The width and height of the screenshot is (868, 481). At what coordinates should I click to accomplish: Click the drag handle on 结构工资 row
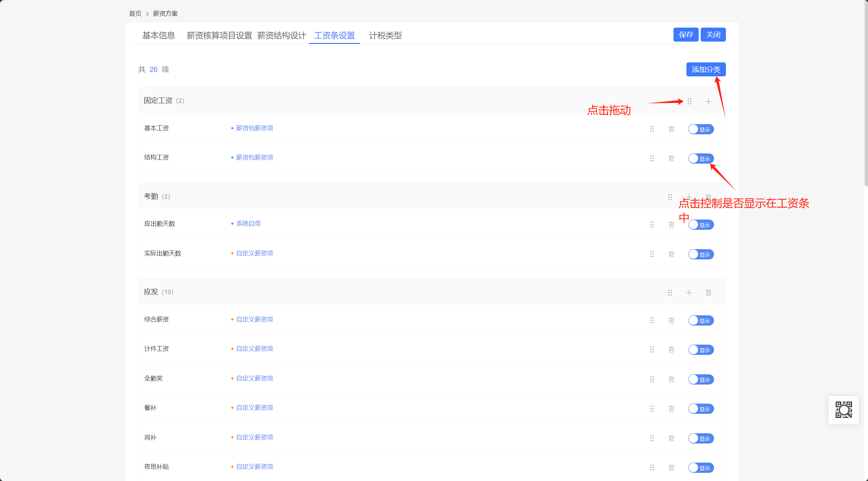[652, 159]
